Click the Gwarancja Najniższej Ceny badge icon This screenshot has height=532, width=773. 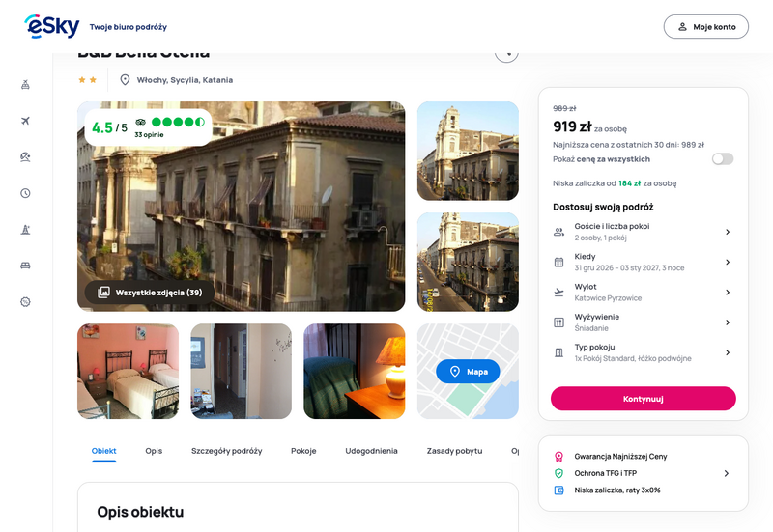point(558,456)
